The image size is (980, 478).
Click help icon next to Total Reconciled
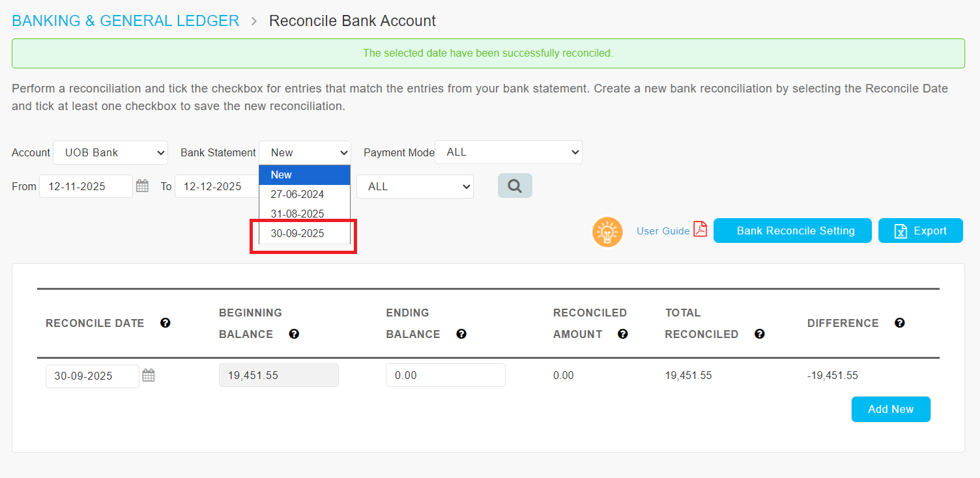[x=759, y=334]
